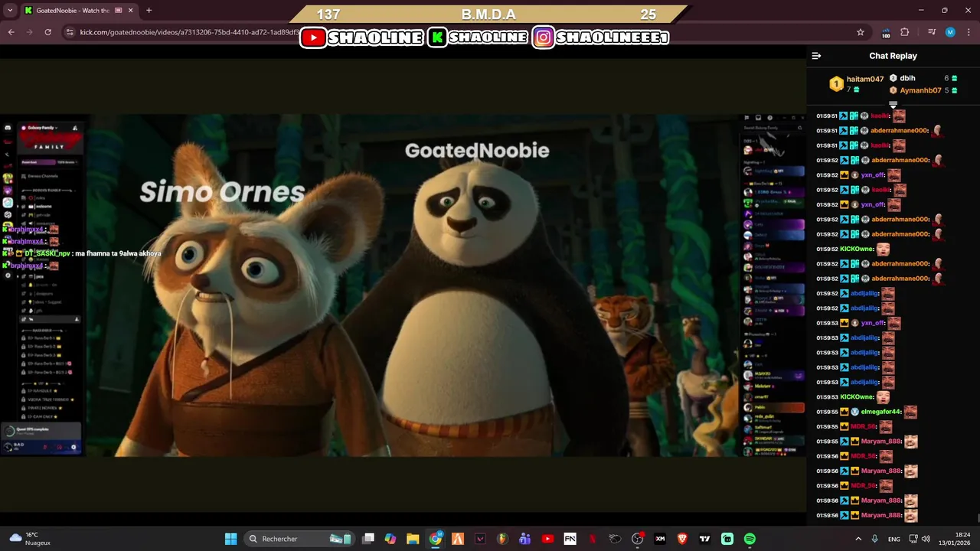
Task: Go back to the previous page
Action: click(x=11, y=32)
